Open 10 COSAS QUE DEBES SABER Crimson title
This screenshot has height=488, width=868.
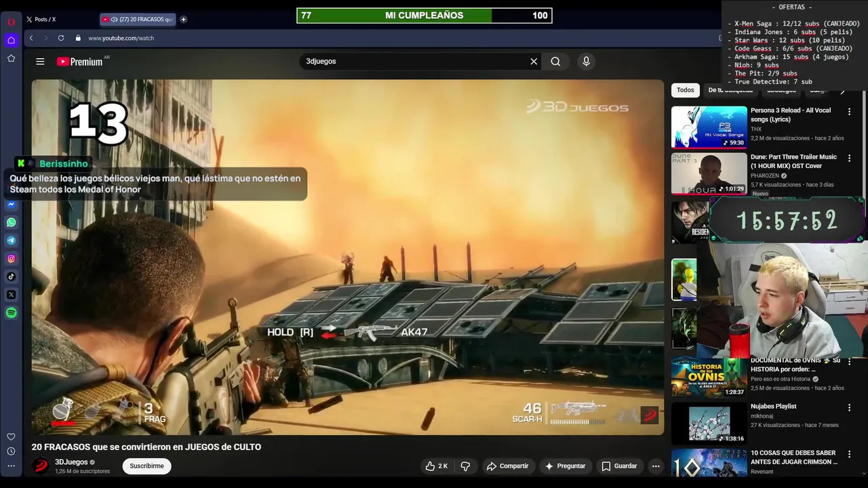point(794,457)
